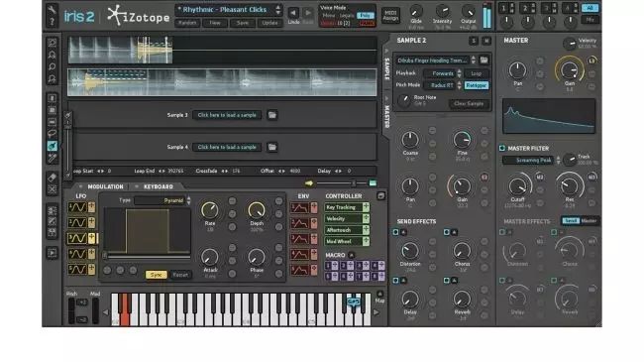Select the lasso selection tool

pyautogui.click(x=53, y=133)
